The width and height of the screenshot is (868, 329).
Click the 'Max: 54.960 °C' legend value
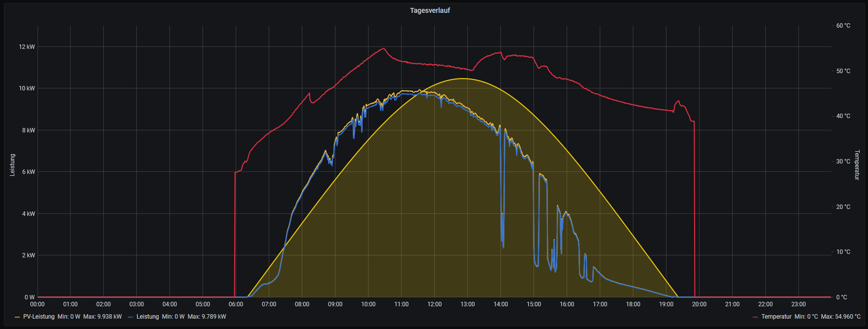click(x=840, y=317)
